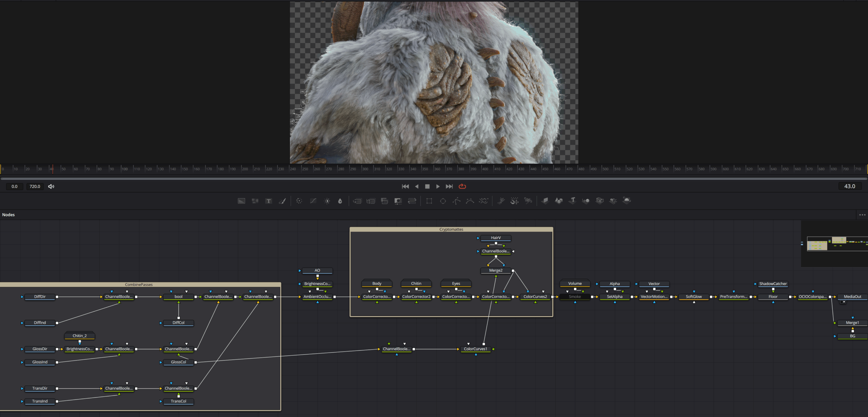The image size is (868, 417).
Task: Add a Text3D node from toolbar
Action: (572, 201)
